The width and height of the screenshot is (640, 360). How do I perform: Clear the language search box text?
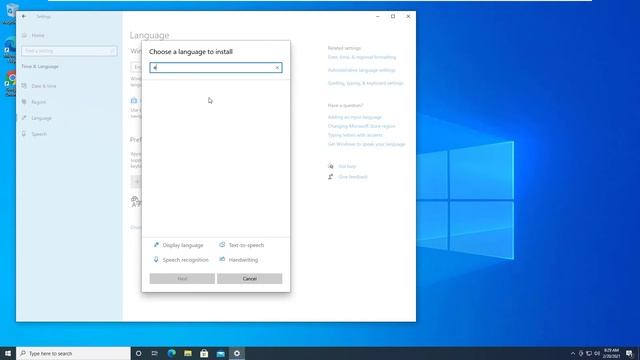277,67
